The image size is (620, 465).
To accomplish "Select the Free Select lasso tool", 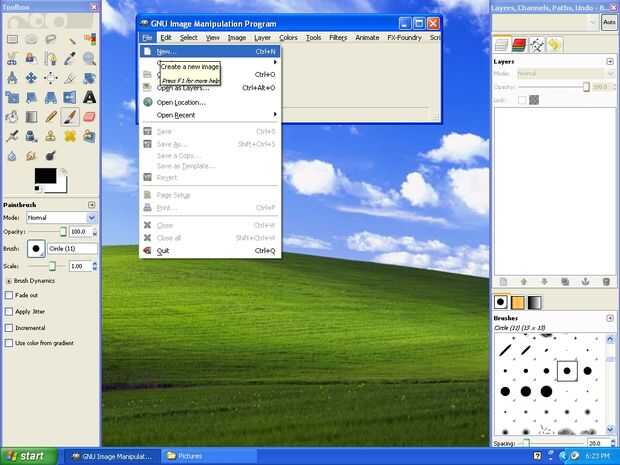I will coord(51,39).
